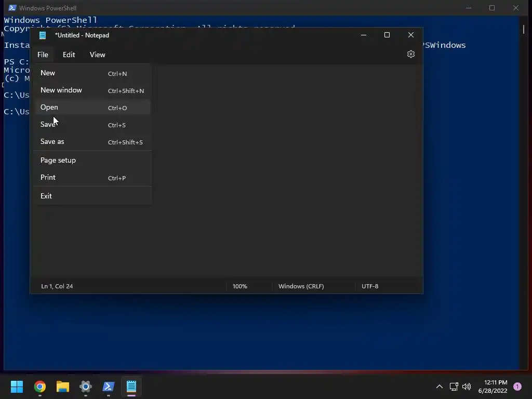Screen dimensions: 532x399
Task: Open notification center badge
Action: tap(517, 387)
